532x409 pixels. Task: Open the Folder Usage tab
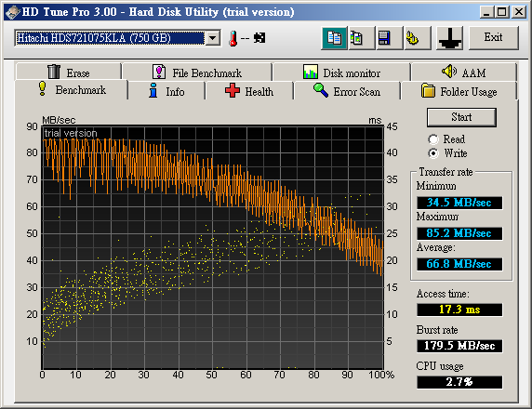[x=459, y=91]
